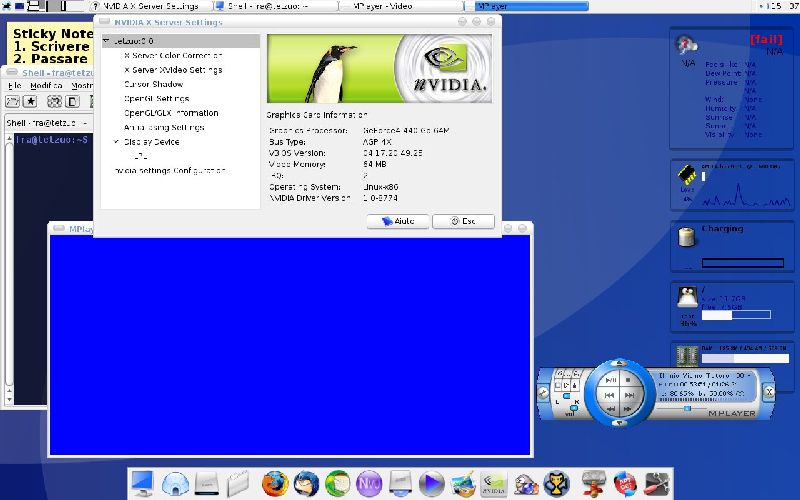Open the File menu in Shell window
800x500 pixels.
click(x=15, y=85)
